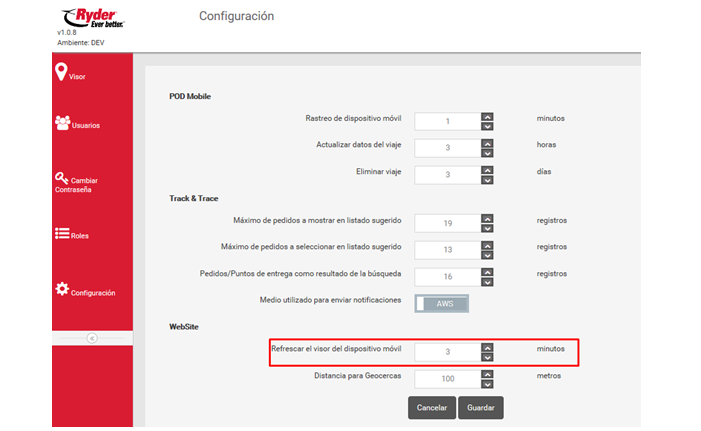Decrease Máximo de pedidos a mostrar value
This screenshot has width=701, height=431.
click(x=487, y=227)
